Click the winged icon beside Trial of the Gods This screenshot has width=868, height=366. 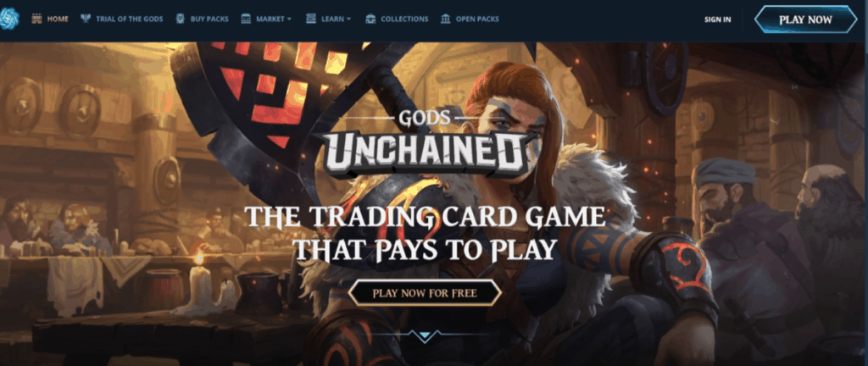[86, 19]
